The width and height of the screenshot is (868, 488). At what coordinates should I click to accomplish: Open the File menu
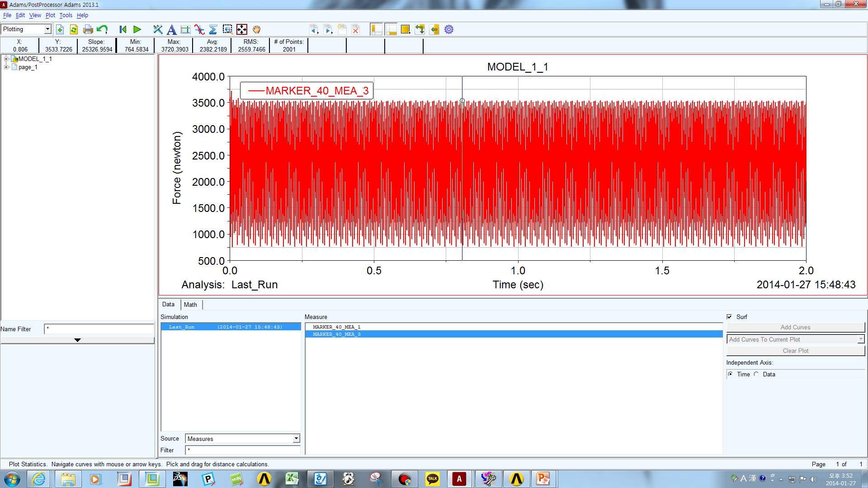(x=7, y=15)
